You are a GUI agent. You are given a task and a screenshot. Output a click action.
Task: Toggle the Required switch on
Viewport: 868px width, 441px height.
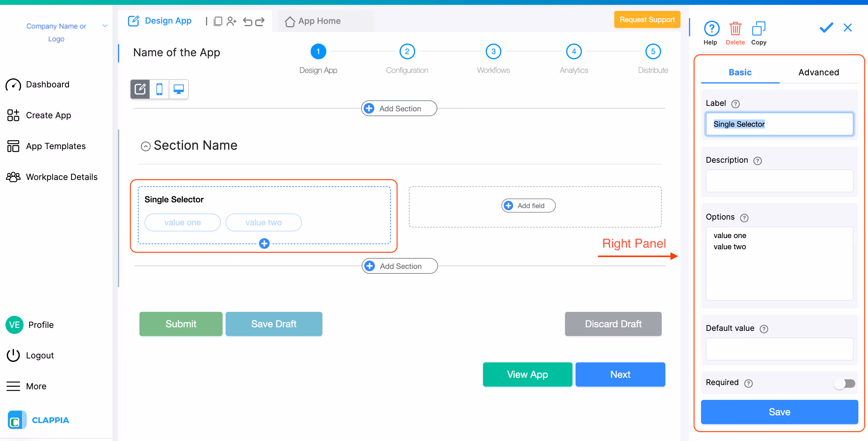[845, 383]
